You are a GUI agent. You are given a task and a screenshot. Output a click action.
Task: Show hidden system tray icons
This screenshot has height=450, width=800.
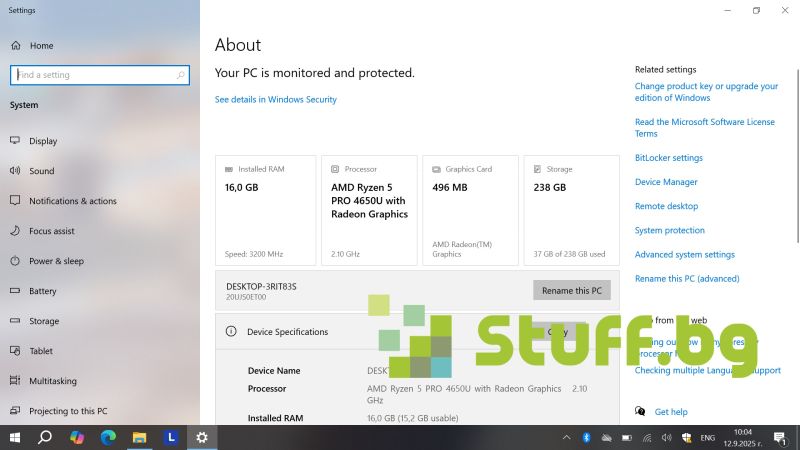[x=567, y=437]
